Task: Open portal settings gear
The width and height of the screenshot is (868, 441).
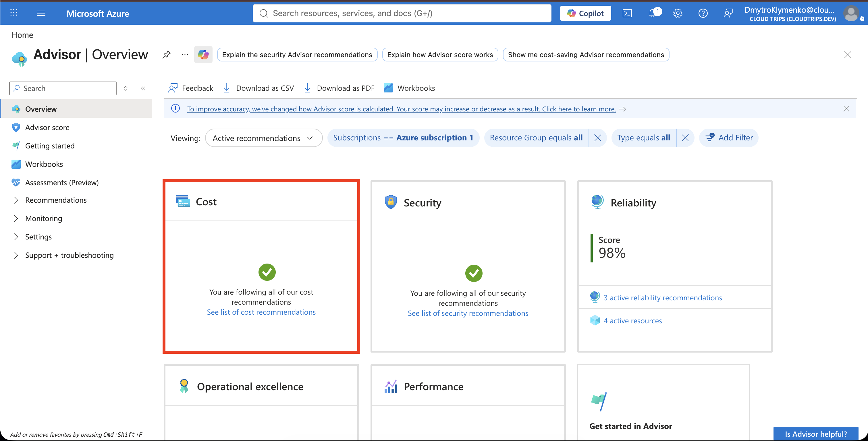Action: tap(678, 13)
